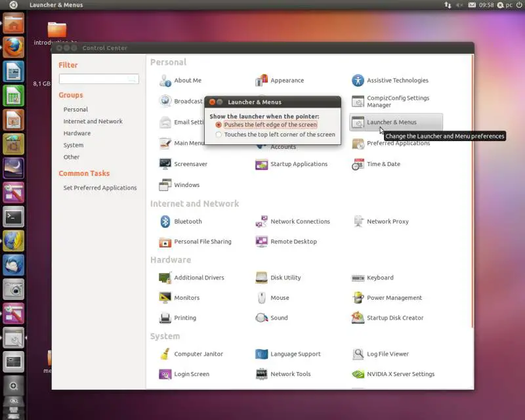Open Assistive Technologies
This screenshot has height=420, width=525.
[390, 80]
